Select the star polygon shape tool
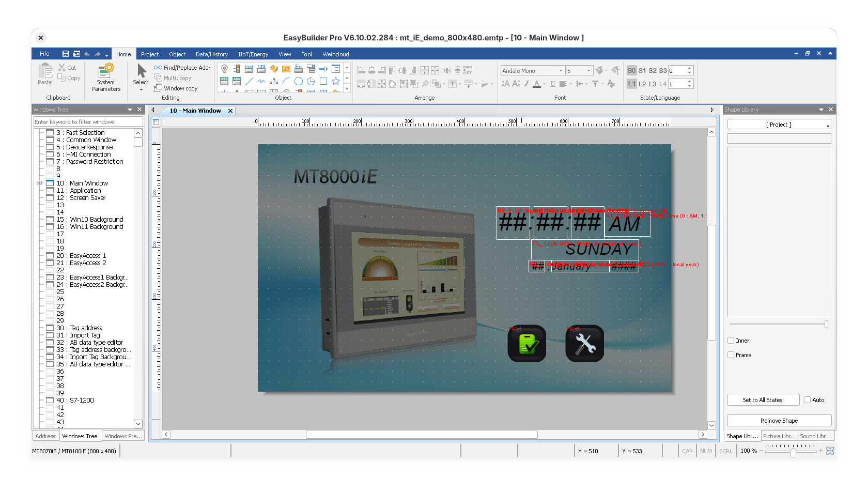Viewport: 868px width, 493px height. (336, 81)
